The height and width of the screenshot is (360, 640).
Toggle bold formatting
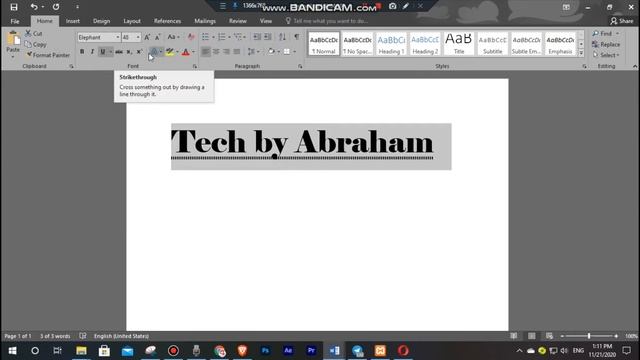[x=82, y=52]
